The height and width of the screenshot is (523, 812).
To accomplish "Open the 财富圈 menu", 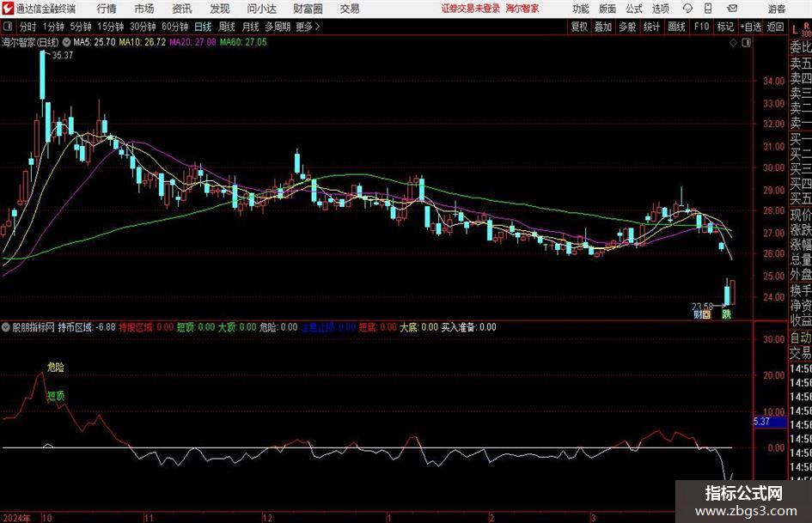I will coord(308,9).
